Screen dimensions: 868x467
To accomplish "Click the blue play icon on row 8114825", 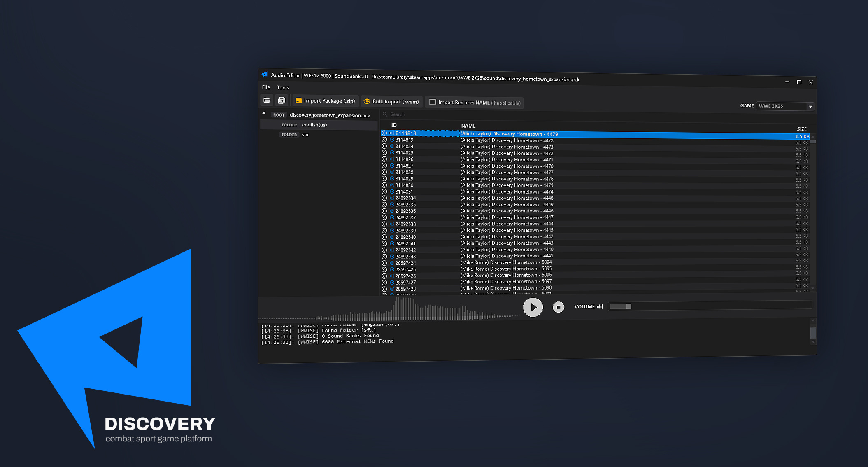I will 392,152.
